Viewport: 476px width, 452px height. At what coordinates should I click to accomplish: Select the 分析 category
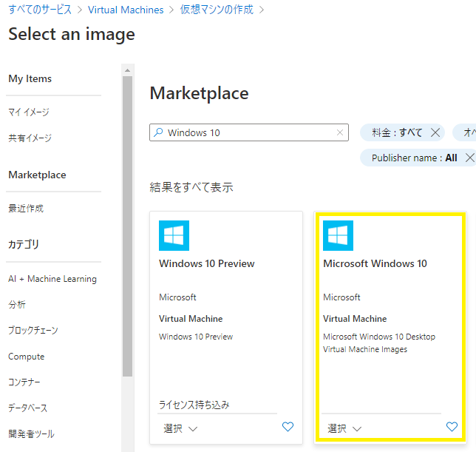tap(17, 304)
